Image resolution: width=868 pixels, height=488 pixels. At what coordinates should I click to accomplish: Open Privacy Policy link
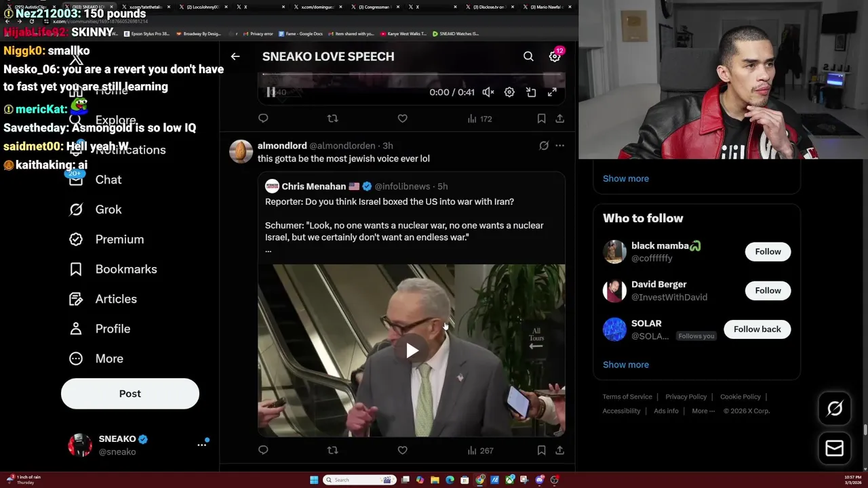point(686,396)
